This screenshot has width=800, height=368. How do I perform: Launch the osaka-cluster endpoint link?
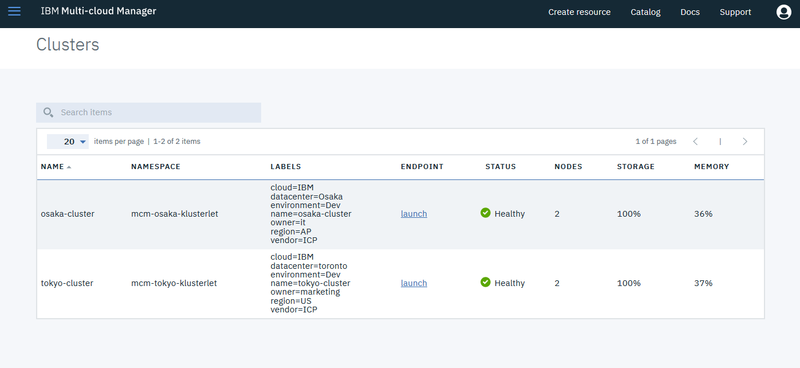414,214
